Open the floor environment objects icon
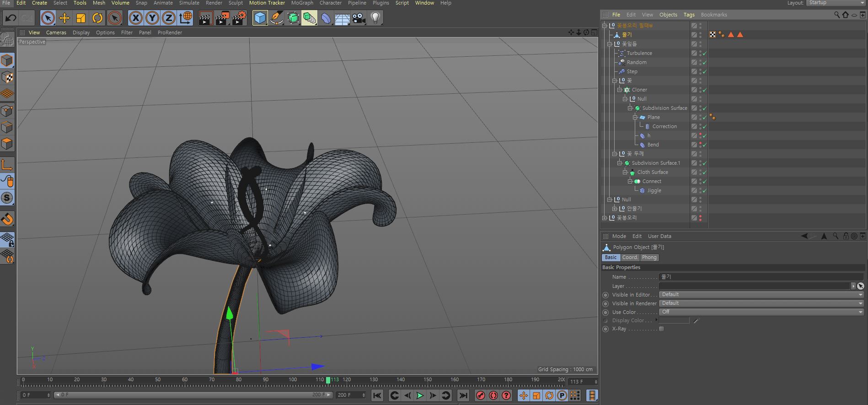 (x=343, y=18)
